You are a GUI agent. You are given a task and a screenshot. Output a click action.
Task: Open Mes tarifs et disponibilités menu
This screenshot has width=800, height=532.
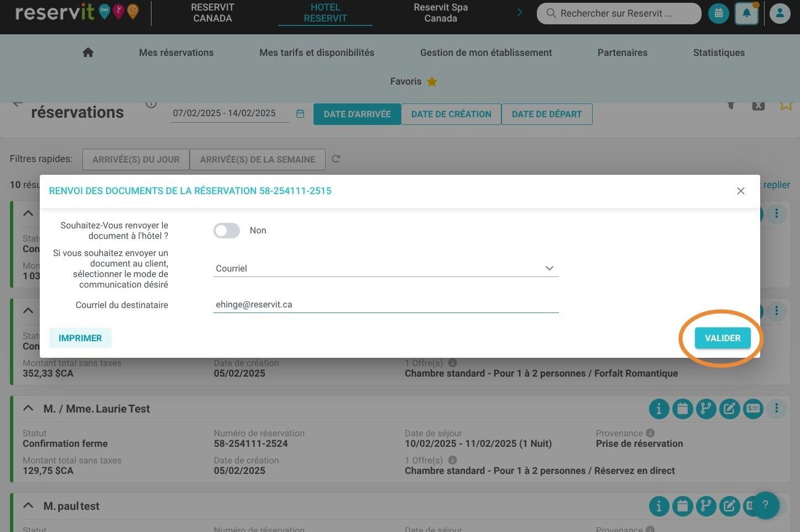(317, 53)
